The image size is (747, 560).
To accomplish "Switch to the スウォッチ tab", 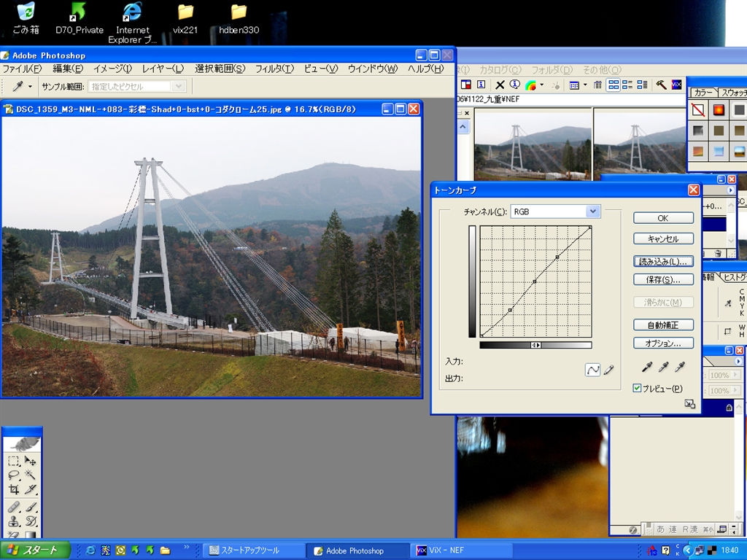I will [733, 93].
